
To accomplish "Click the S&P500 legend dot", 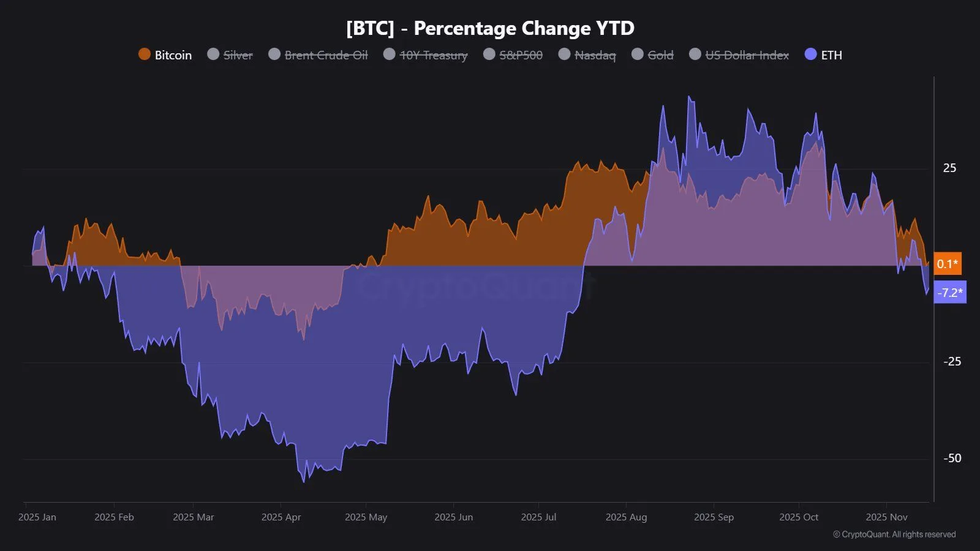I will [489, 54].
